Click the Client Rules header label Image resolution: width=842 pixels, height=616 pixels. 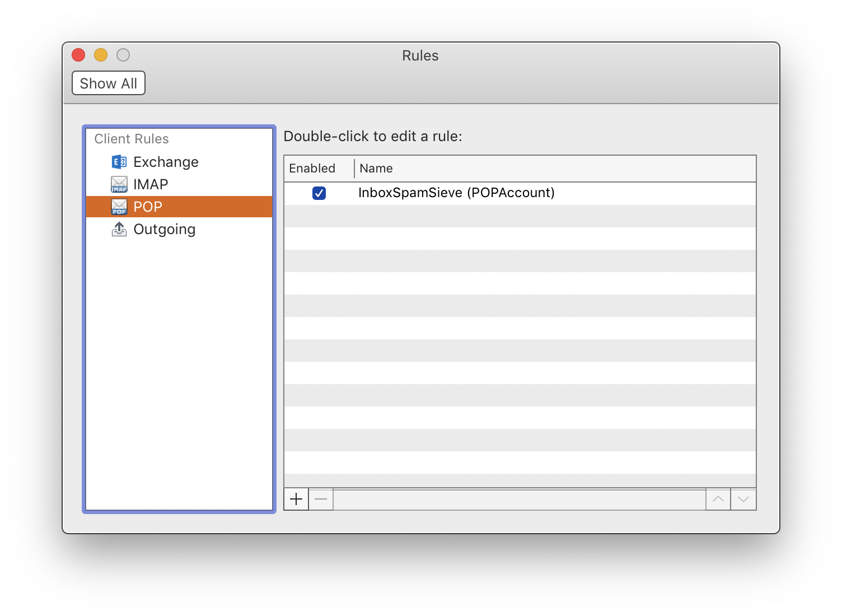click(132, 138)
